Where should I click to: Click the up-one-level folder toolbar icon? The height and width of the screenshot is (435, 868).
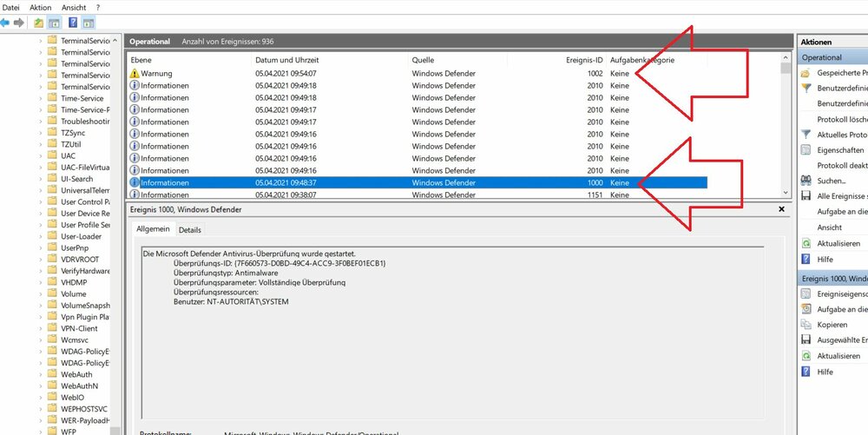[x=38, y=23]
